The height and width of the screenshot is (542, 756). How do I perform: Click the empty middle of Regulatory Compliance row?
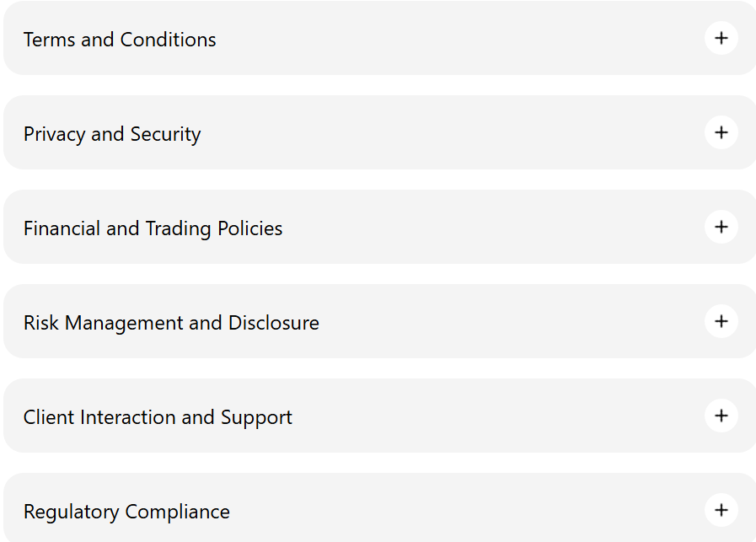click(x=464, y=512)
